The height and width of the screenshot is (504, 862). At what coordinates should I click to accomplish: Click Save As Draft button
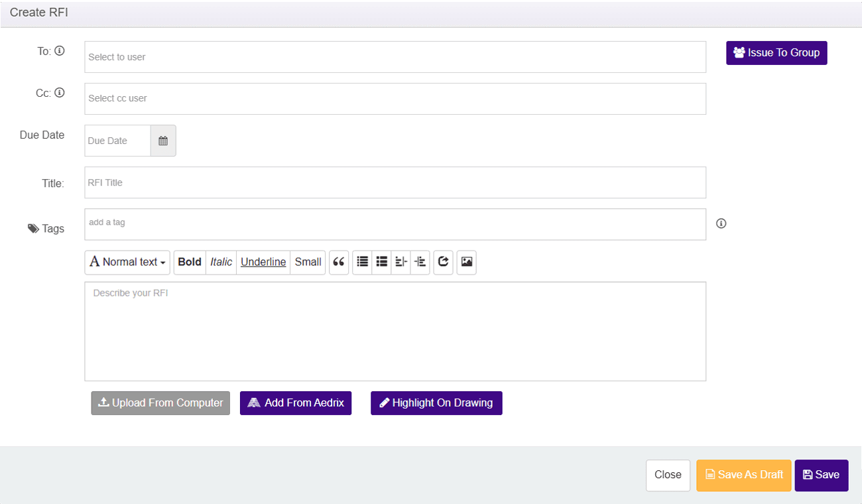743,475
